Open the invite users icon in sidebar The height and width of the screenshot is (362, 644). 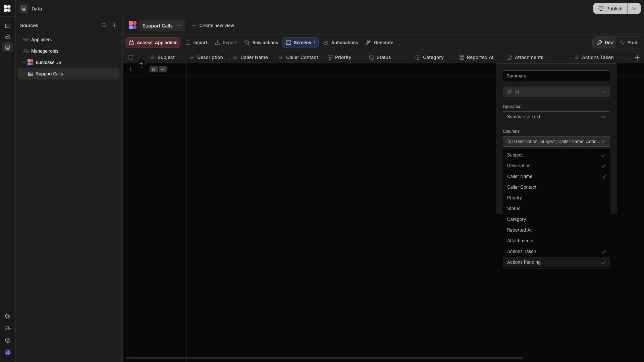coord(8,328)
